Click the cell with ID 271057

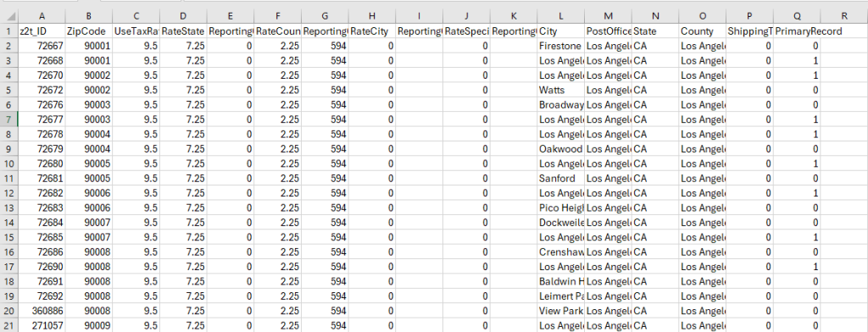coord(42,325)
